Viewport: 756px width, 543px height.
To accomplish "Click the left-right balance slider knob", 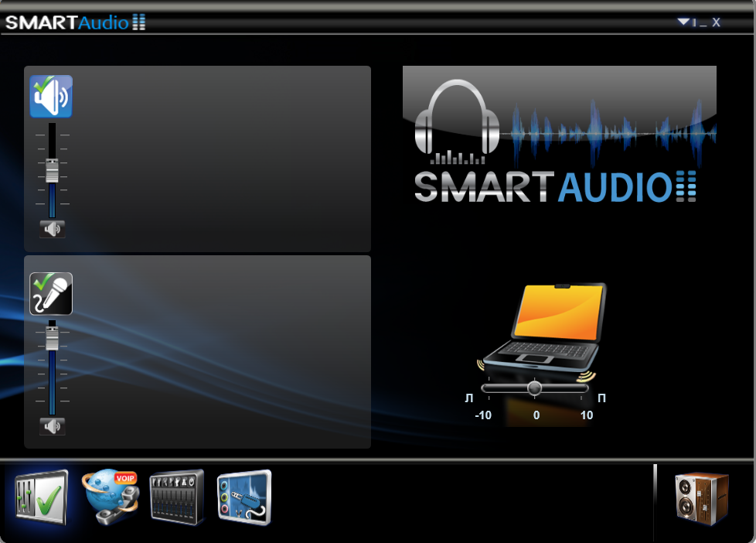I will point(534,388).
